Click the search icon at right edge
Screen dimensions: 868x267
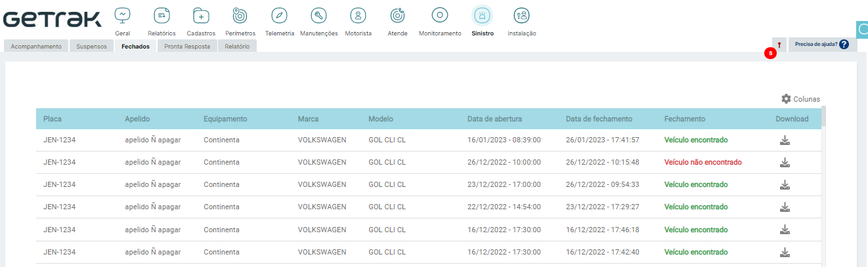(x=863, y=30)
